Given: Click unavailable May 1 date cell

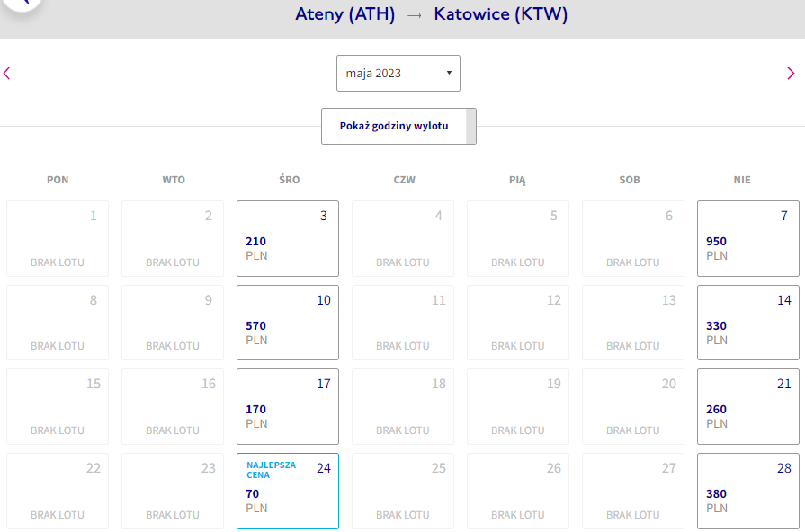Looking at the screenshot, I should point(58,238).
